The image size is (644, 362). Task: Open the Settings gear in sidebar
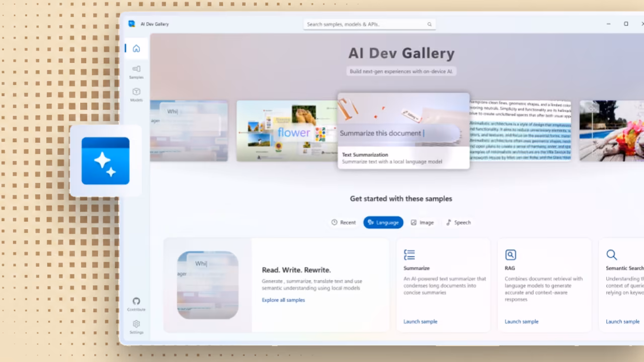tap(136, 327)
